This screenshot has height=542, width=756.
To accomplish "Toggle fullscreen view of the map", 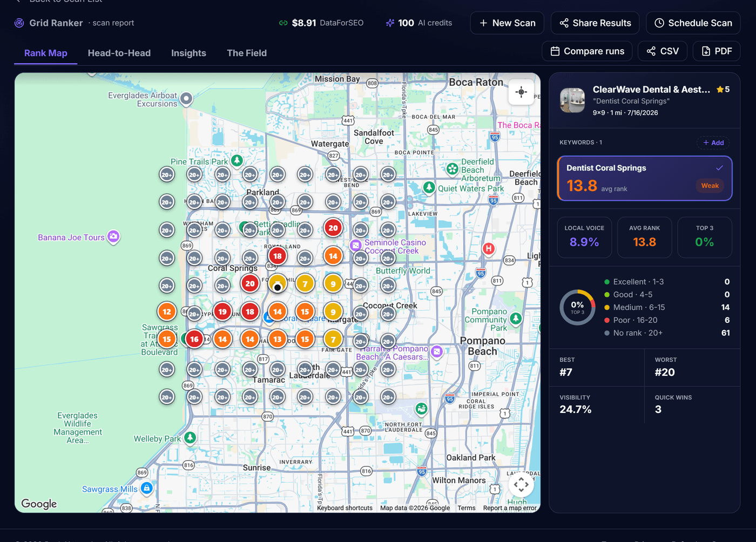I will (x=521, y=484).
